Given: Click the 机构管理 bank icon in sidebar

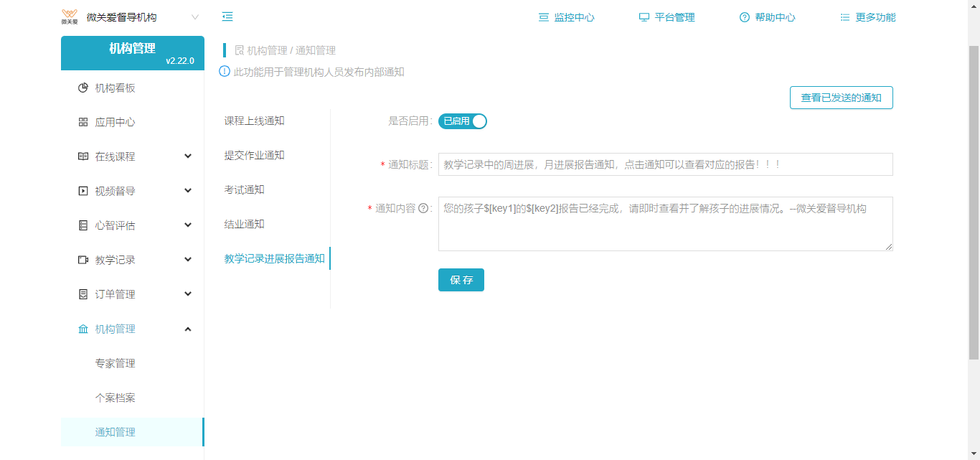Looking at the screenshot, I should coord(83,329).
